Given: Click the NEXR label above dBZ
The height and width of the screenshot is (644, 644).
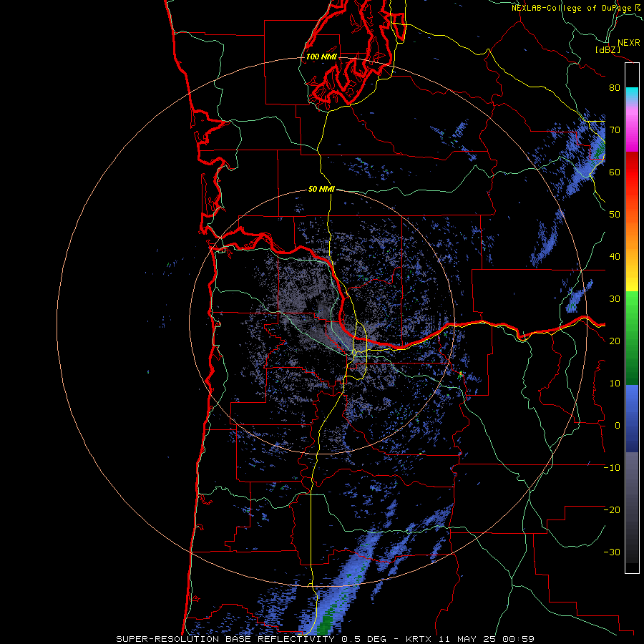Looking at the screenshot, I should coord(628,43).
